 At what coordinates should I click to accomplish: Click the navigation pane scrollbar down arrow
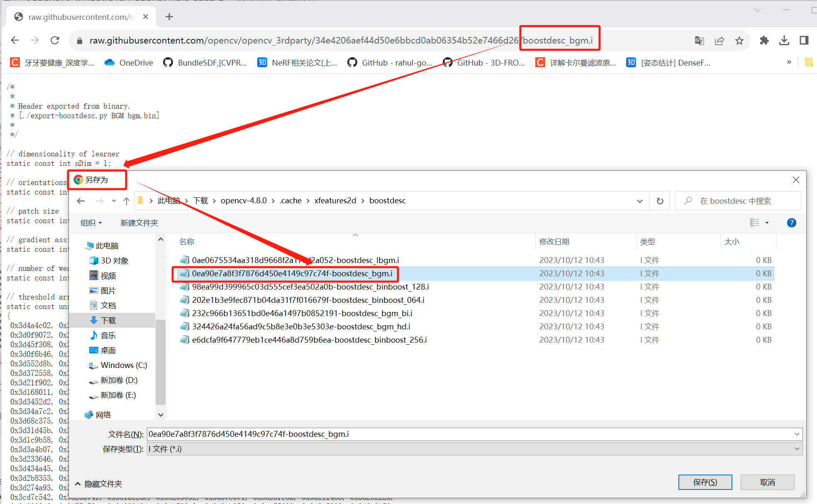(161, 414)
